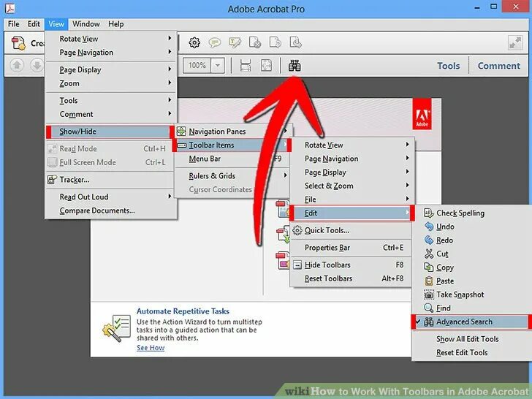Image resolution: width=532 pixels, height=399 pixels.
Task: Open the Window menu in the menu bar
Action: [86, 24]
